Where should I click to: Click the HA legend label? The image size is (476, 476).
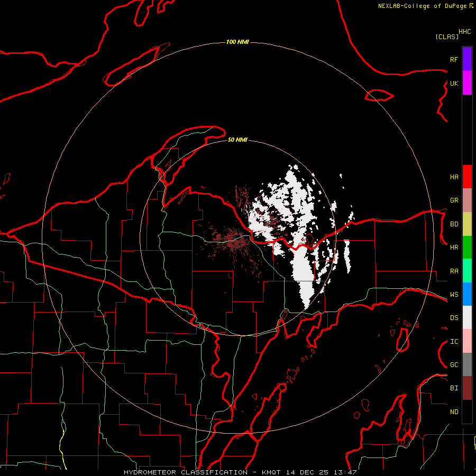click(x=454, y=177)
